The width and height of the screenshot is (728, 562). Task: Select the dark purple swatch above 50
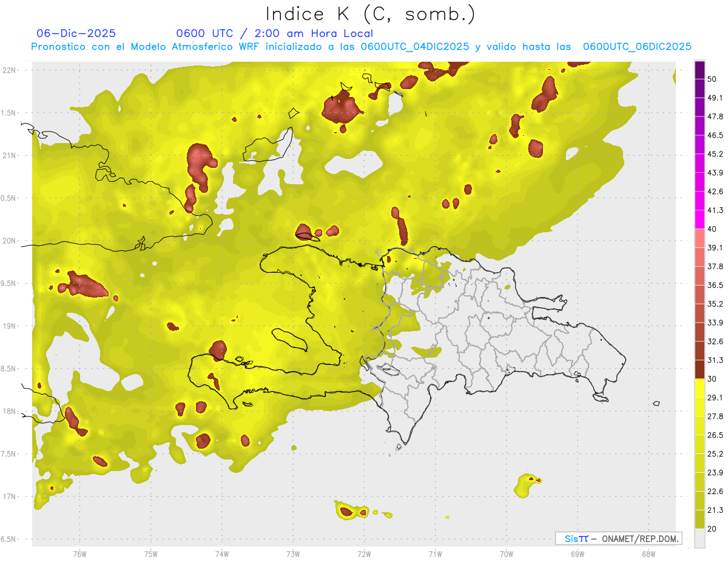point(699,70)
